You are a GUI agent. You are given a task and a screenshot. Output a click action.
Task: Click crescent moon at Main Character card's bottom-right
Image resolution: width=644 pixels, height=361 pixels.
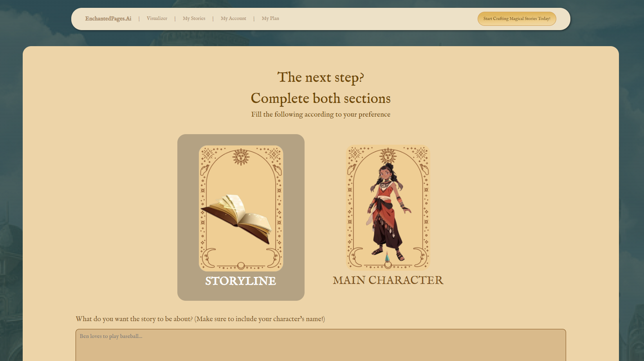coord(420,256)
